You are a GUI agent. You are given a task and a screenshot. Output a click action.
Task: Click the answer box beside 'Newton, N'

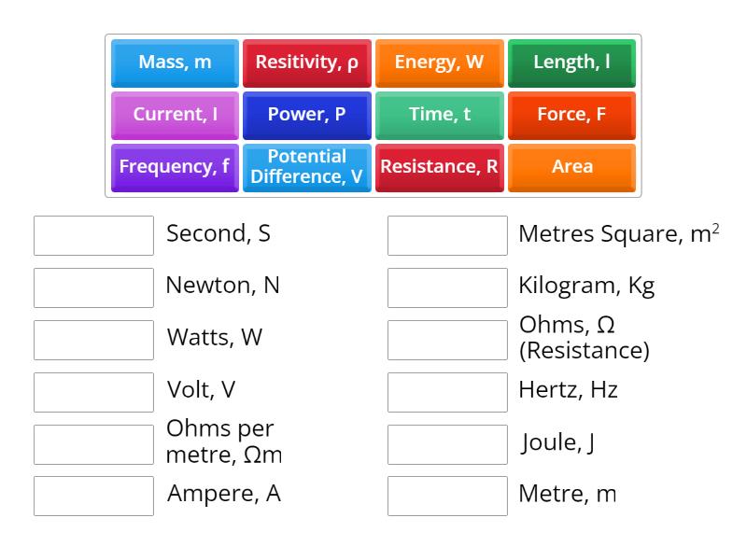click(x=92, y=287)
